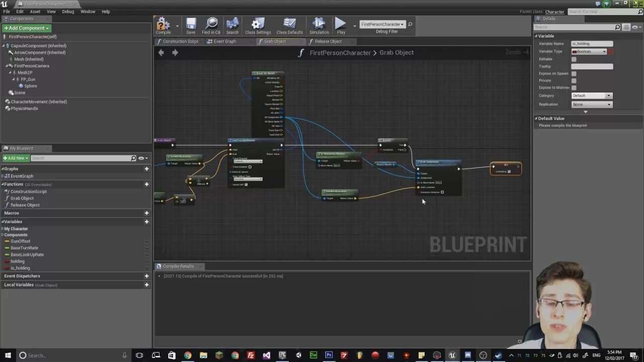Toggle Constrain Rotation checkbox on Grab Component
Image resolution: width=644 pixels, height=362 pixels.
coord(442,192)
